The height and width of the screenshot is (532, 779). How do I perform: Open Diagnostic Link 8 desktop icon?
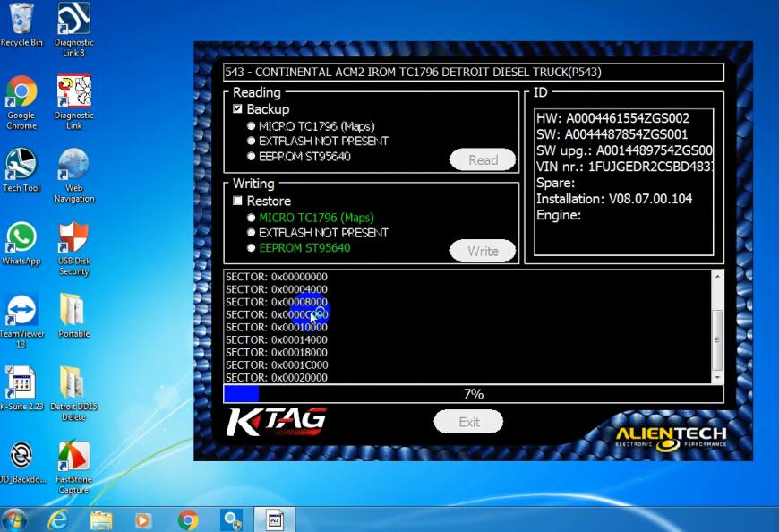click(73, 29)
